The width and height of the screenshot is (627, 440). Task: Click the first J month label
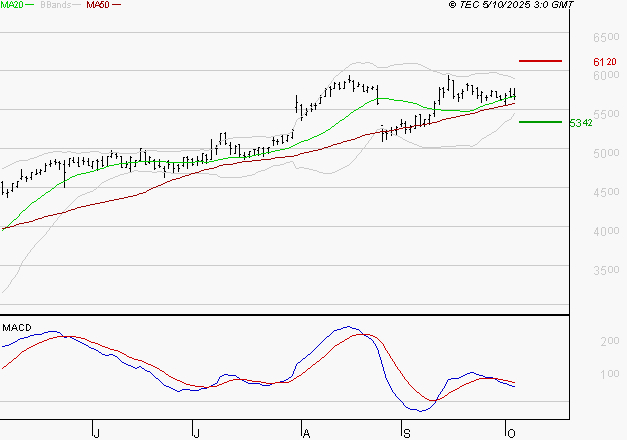[96, 433]
